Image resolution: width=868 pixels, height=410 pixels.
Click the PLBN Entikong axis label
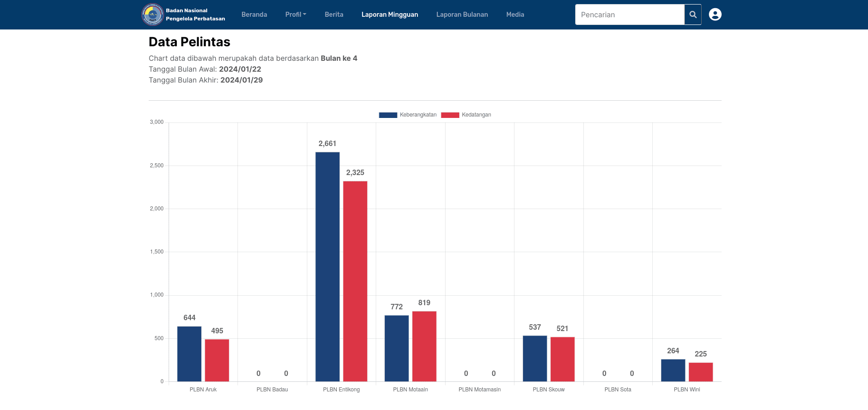[x=341, y=390]
